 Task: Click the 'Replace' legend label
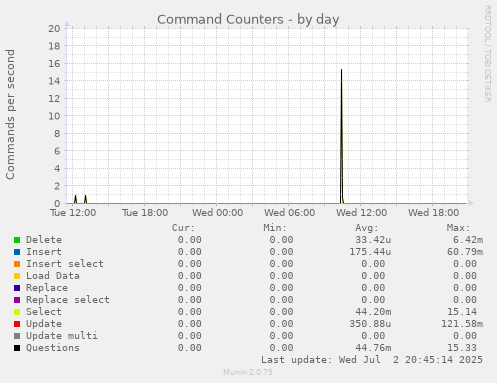point(47,288)
